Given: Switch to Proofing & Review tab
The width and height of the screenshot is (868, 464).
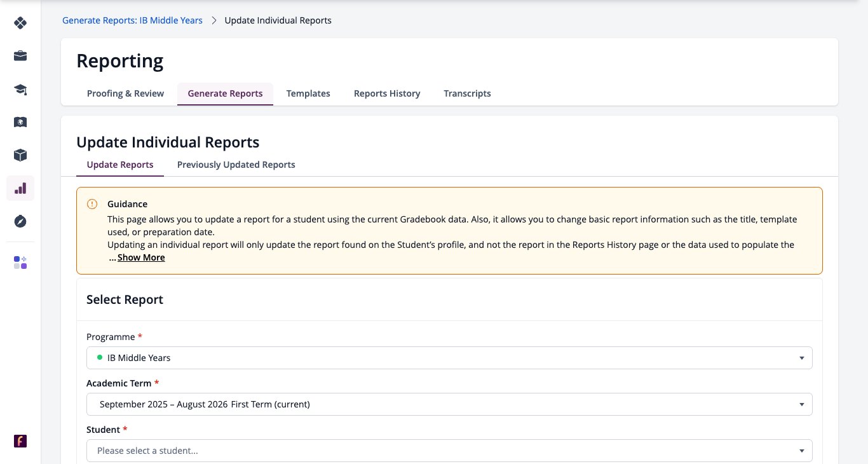Looking at the screenshot, I should pos(125,93).
